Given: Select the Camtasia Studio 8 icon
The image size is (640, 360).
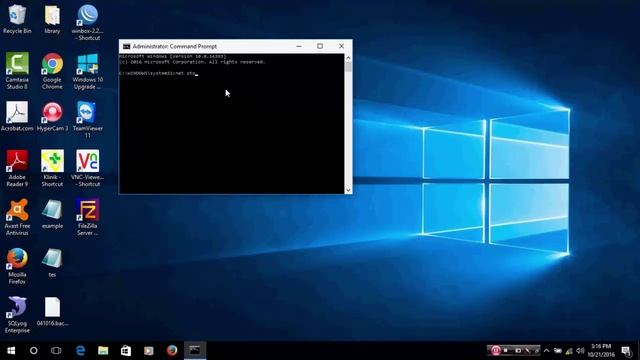Looking at the screenshot, I should (17, 71).
